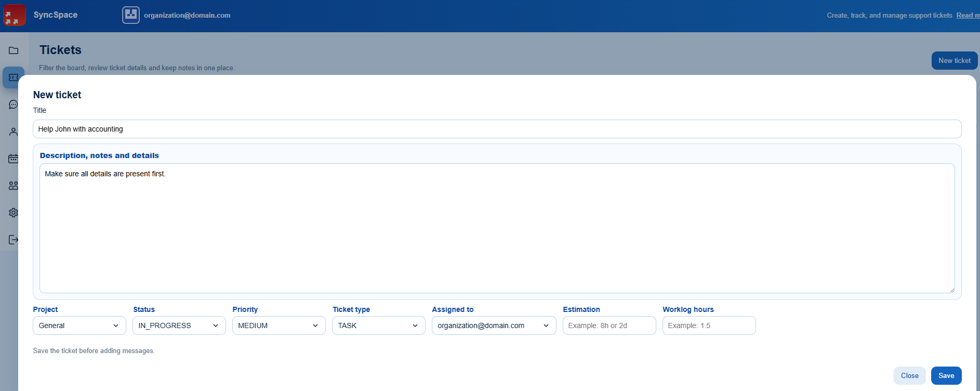Click the "Create, track, and manage support tickets" text
This screenshot has width=980, height=391.
pos(890,15)
